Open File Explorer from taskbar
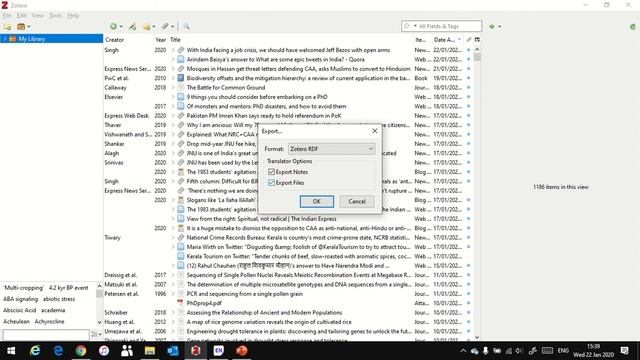The height and width of the screenshot is (360, 640). 150,351
